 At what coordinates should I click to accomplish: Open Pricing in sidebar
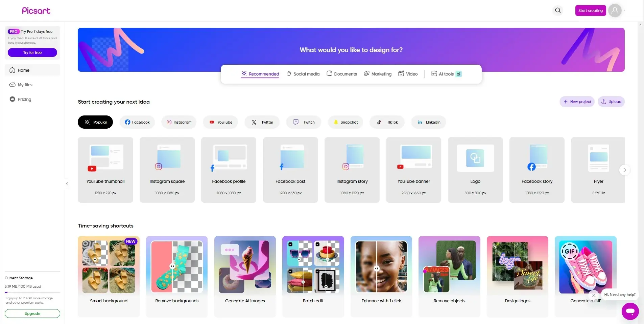(x=32, y=99)
